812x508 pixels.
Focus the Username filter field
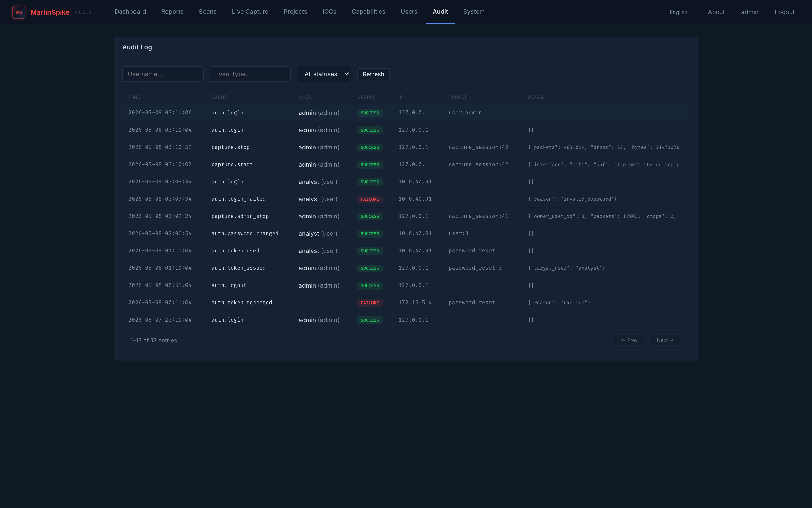[x=163, y=74]
